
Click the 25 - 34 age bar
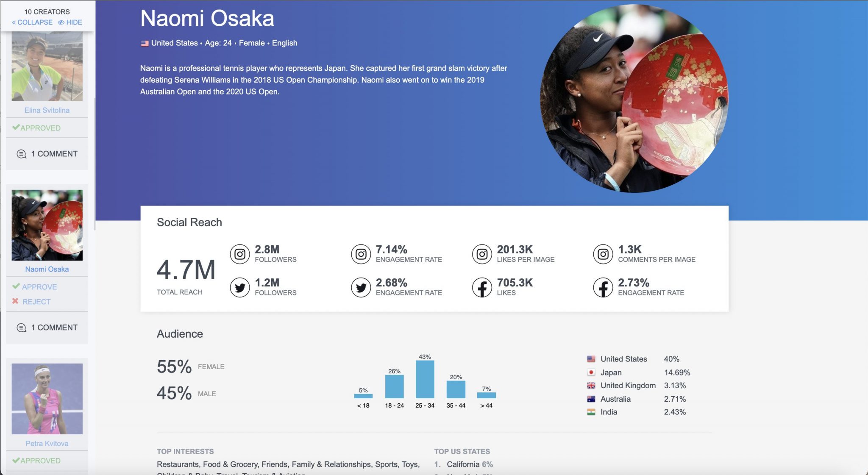point(425,379)
